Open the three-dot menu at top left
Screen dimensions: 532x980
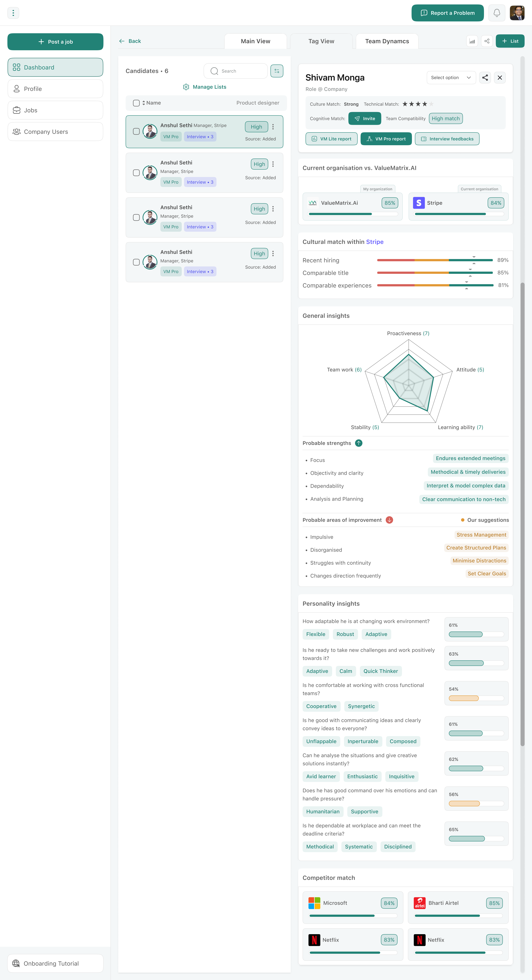click(13, 13)
